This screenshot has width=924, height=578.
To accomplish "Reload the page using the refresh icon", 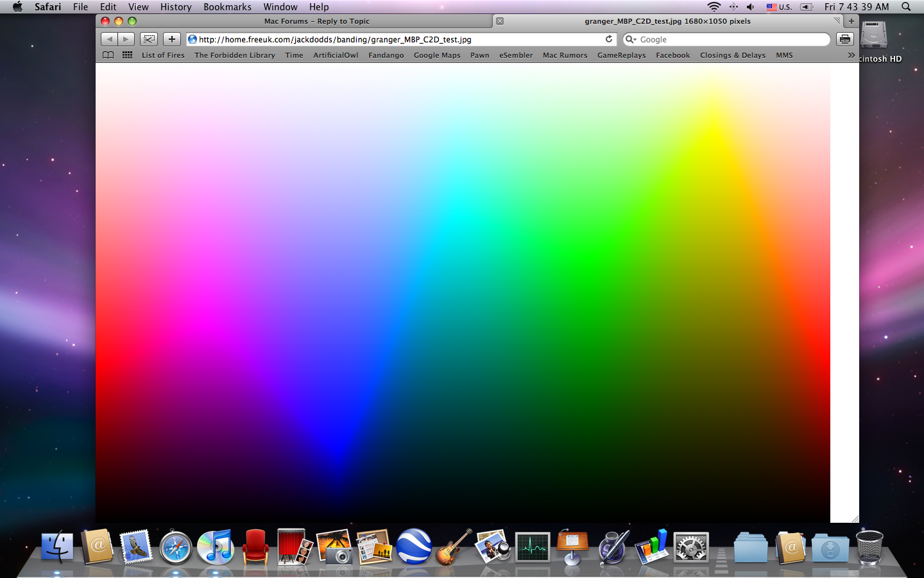I will tap(609, 39).
